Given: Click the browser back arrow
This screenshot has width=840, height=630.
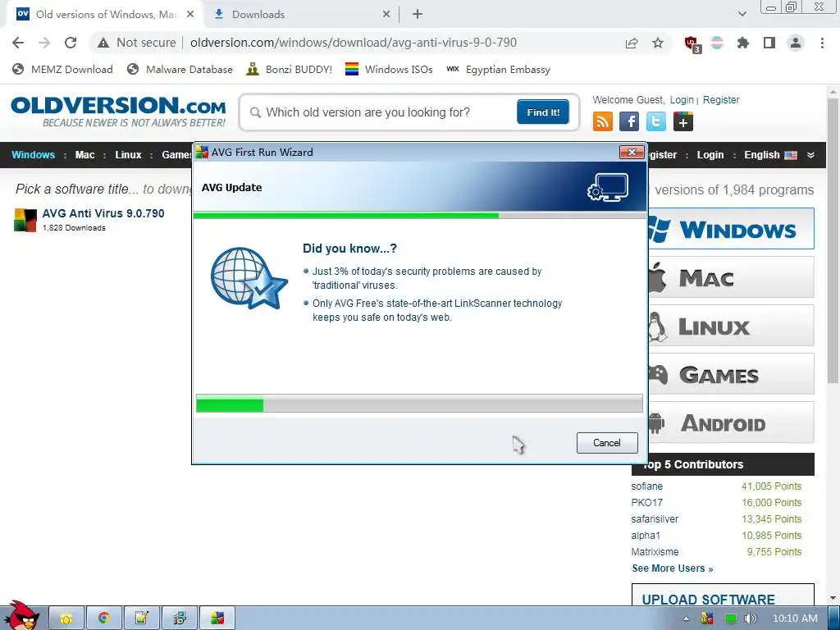Looking at the screenshot, I should click(18, 43).
